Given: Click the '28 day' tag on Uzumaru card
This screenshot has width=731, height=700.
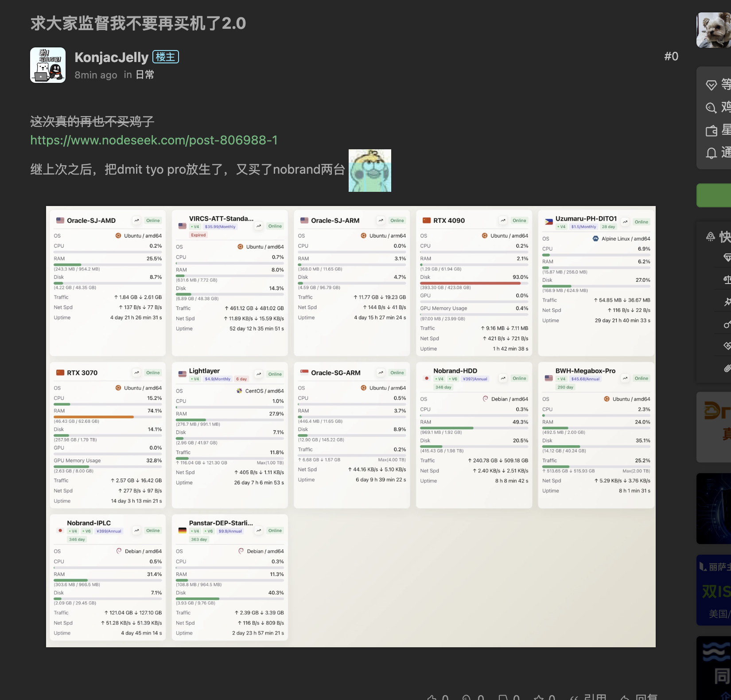Looking at the screenshot, I should tap(608, 227).
